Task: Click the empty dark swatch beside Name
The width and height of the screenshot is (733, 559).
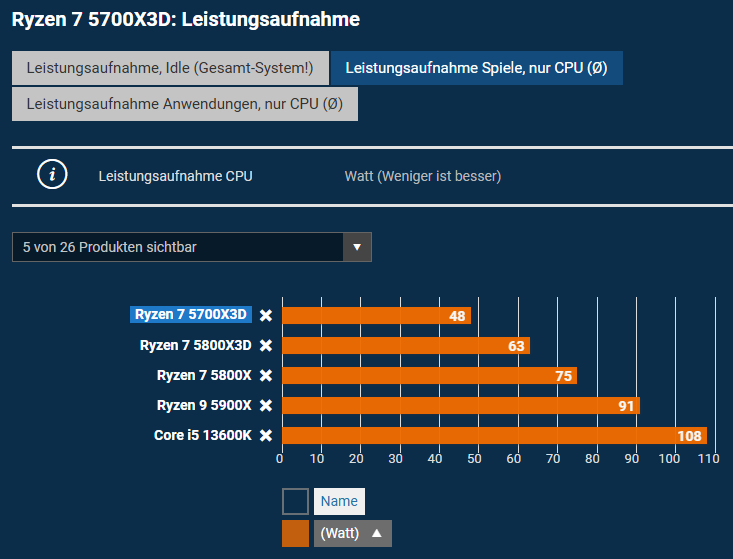Action: [x=295, y=501]
